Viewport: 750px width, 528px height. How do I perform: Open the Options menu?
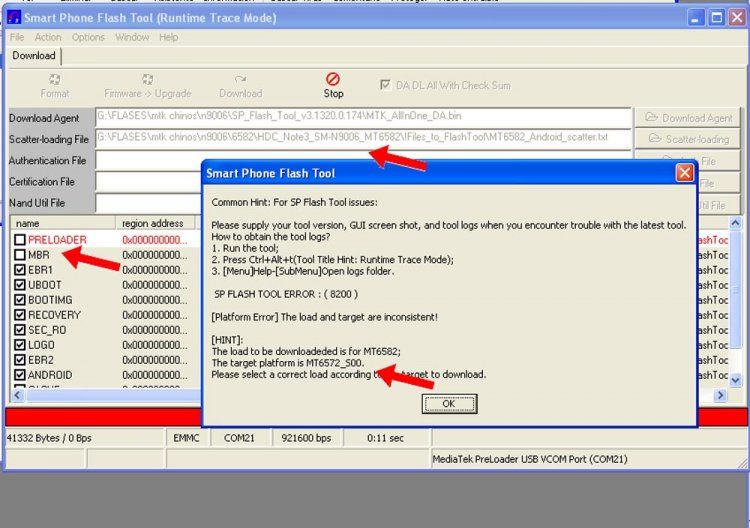pyautogui.click(x=88, y=37)
